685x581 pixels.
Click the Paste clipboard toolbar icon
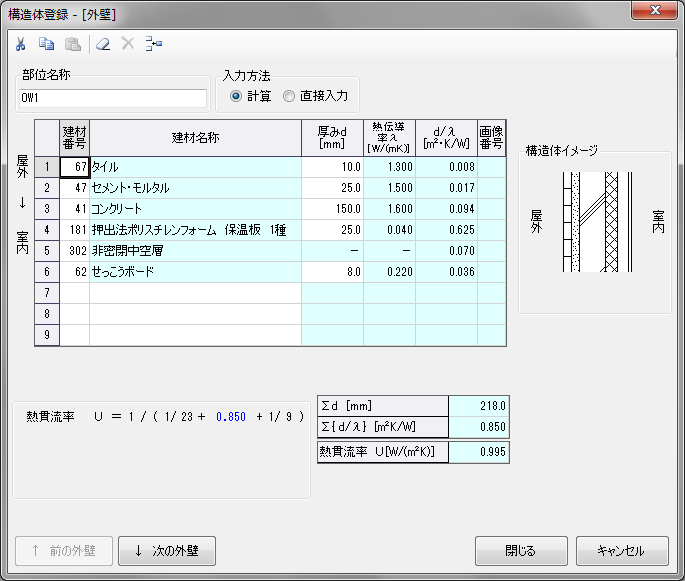(x=73, y=44)
